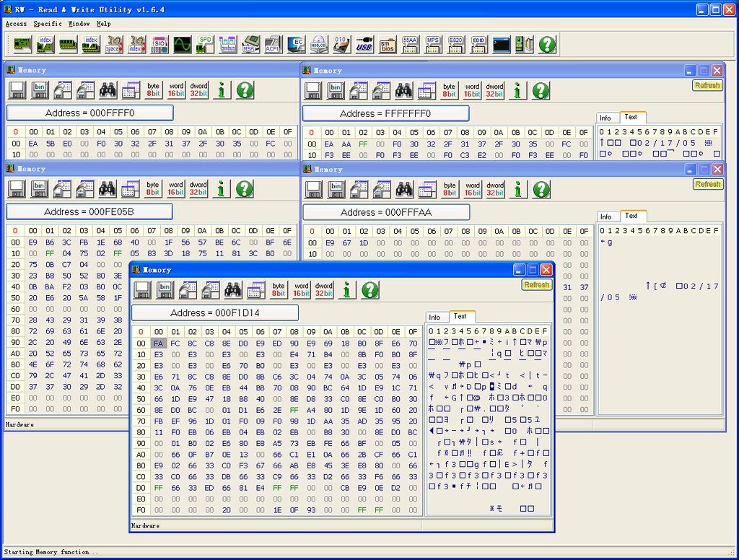Select the Text tab in the FFFFFFF0 Memory window
The image size is (739, 560).
pyautogui.click(x=631, y=117)
